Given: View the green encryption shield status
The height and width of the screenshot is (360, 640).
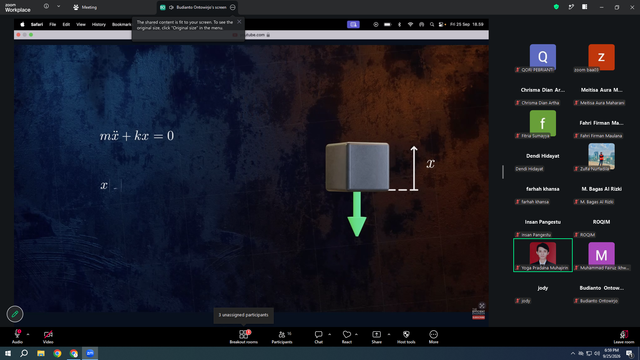Looking at the screenshot, I should click(556, 7).
